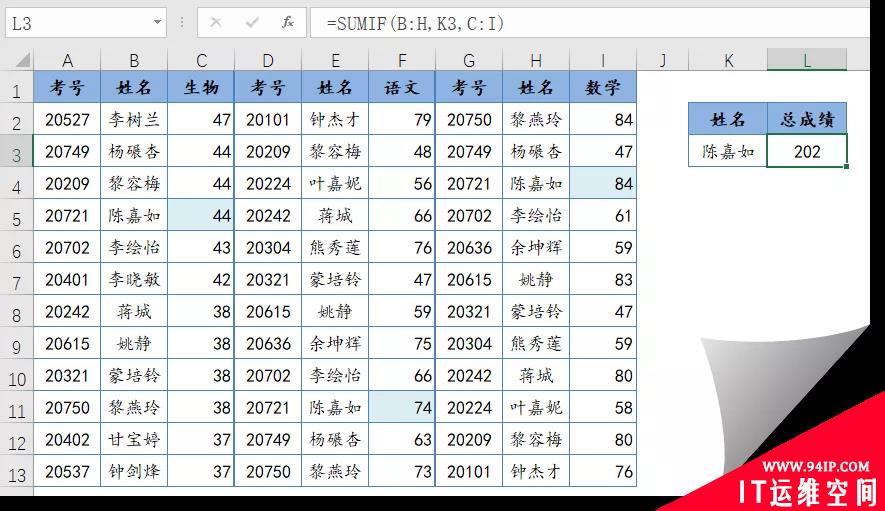
Task: Click cell K3 containing 陈嘉如
Action: (728, 151)
